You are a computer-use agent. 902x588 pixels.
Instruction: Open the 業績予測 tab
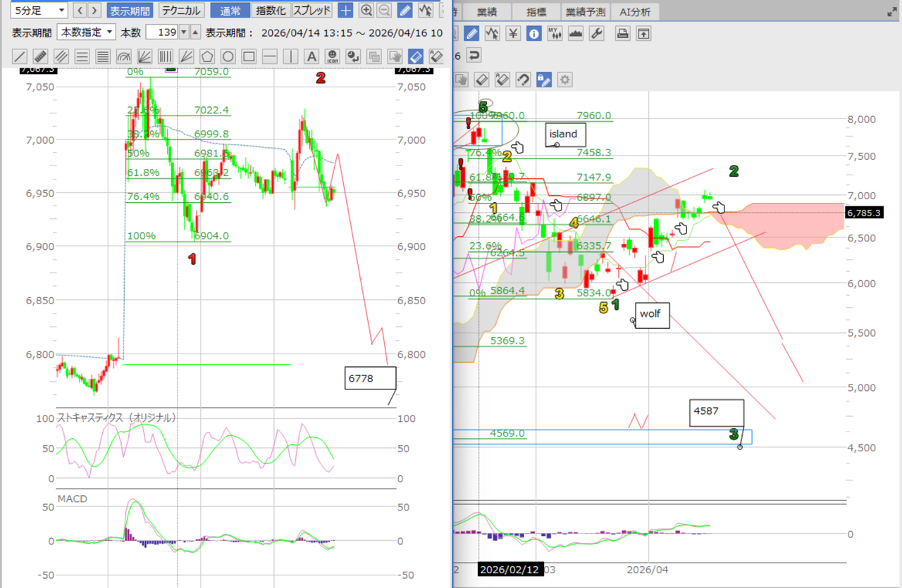[x=585, y=12]
